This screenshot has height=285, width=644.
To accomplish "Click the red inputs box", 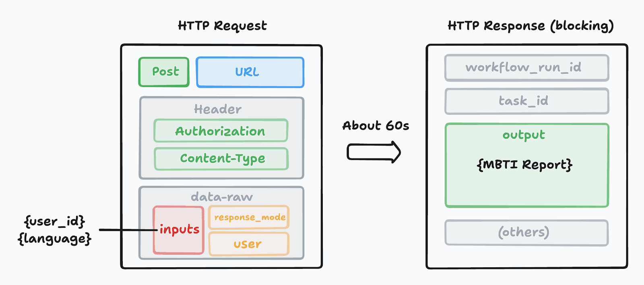I will tap(179, 230).
